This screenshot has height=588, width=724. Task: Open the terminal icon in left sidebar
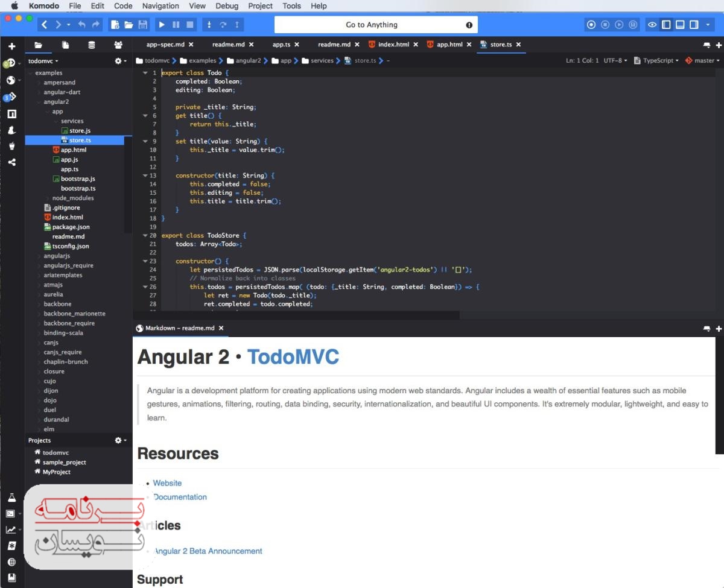[10, 514]
